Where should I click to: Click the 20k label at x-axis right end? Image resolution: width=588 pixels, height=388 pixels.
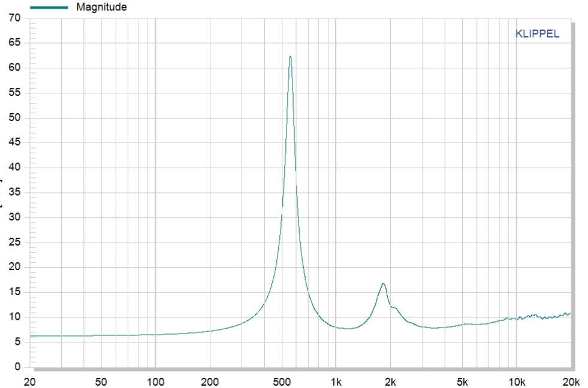click(x=571, y=381)
